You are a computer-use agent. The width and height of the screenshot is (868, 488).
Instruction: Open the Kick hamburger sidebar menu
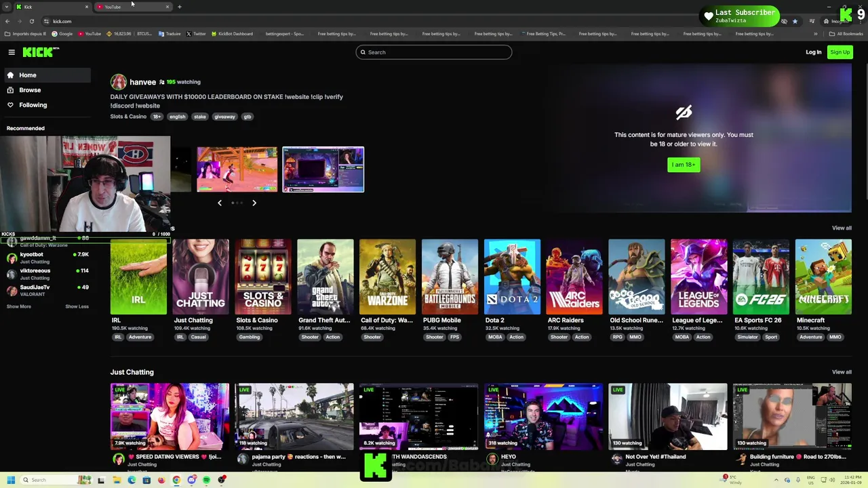click(12, 52)
